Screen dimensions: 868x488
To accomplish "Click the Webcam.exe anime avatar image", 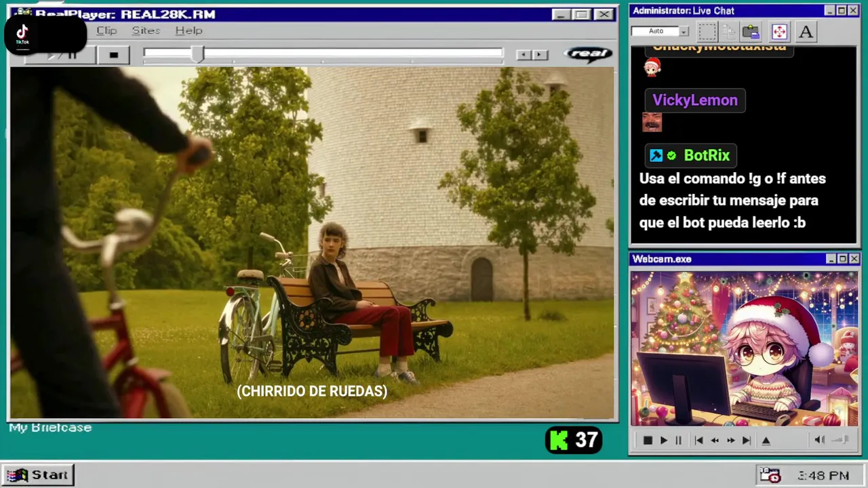I will pyautogui.click(x=744, y=349).
